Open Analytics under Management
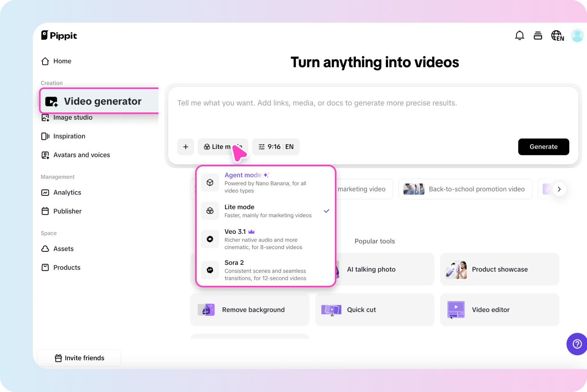 click(x=67, y=192)
